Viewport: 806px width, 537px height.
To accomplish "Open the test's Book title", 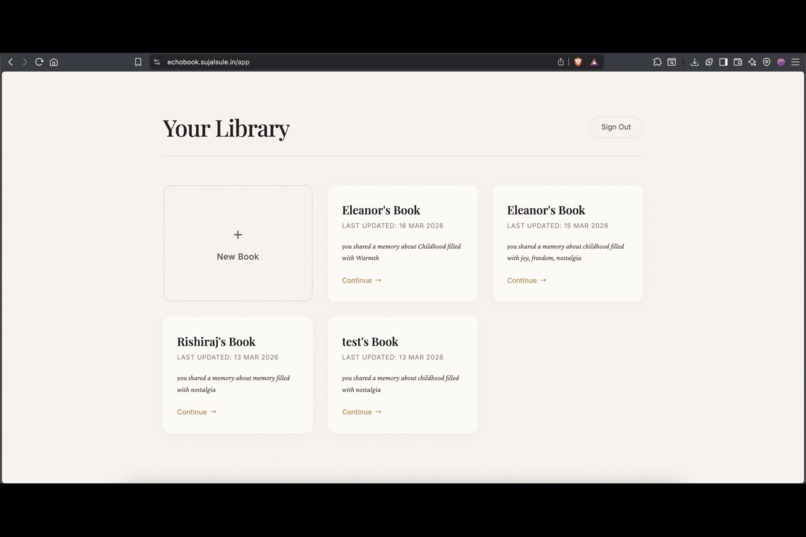I will (x=370, y=342).
